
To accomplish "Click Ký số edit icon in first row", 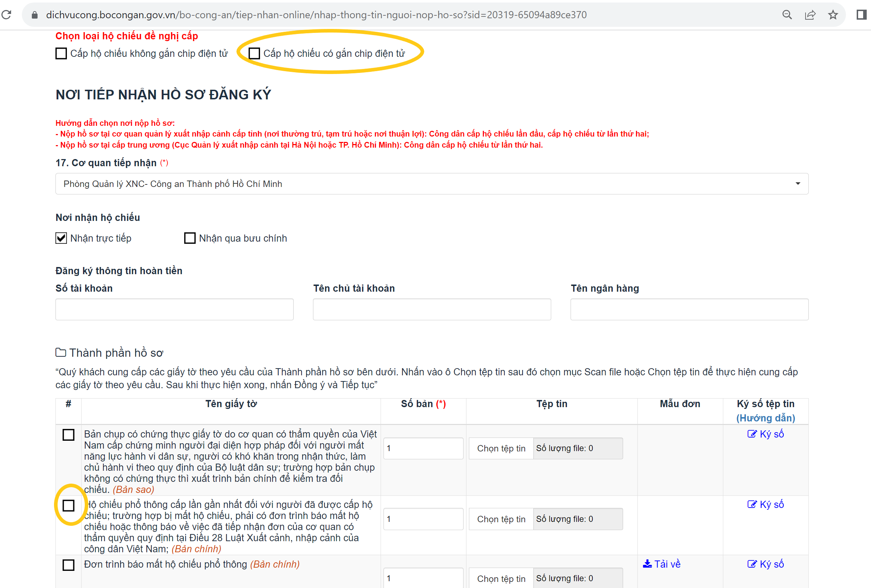I will point(752,434).
